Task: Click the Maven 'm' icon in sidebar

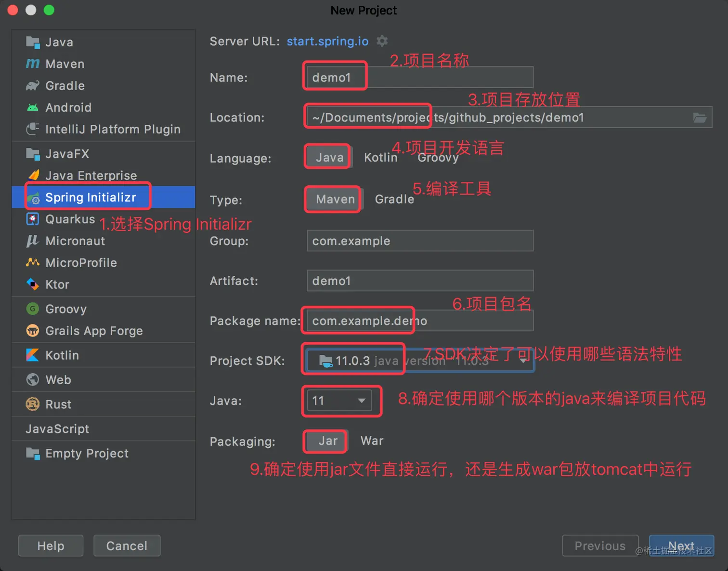Action: (x=33, y=64)
